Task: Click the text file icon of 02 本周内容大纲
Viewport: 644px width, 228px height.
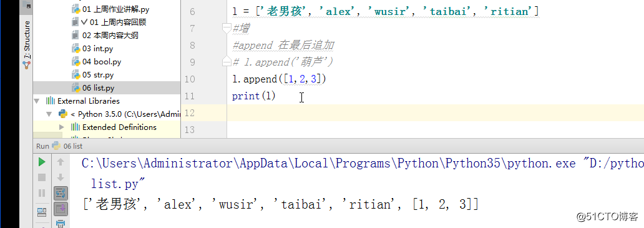Action: click(75, 36)
